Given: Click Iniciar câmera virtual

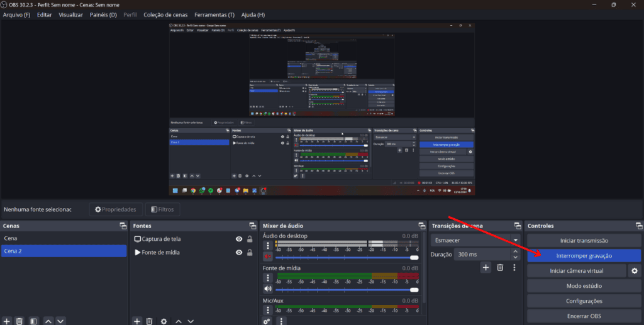Looking at the screenshot, I should coord(576,271).
